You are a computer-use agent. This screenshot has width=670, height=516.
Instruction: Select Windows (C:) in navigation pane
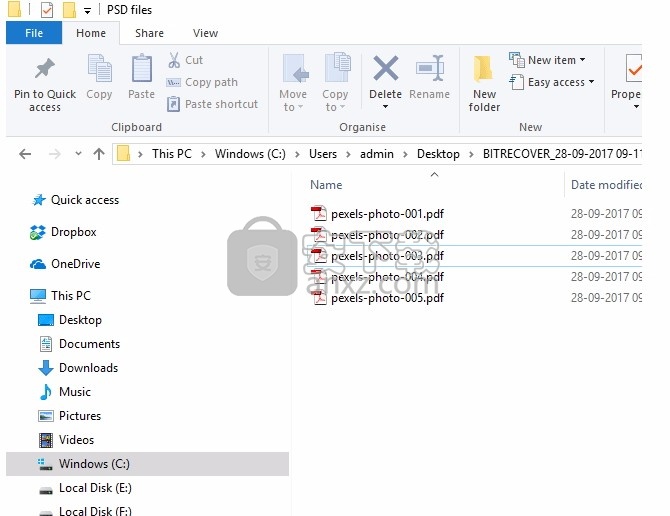(147, 464)
